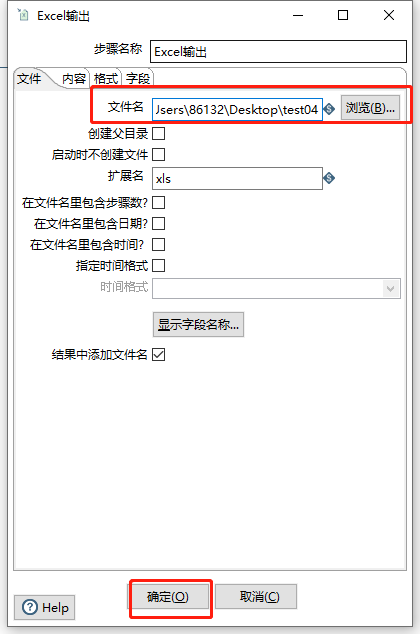The width and height of the screenshot is (420, 634).
Task: Enable the 创建父目录 checkbox
Action: (158, 133)
